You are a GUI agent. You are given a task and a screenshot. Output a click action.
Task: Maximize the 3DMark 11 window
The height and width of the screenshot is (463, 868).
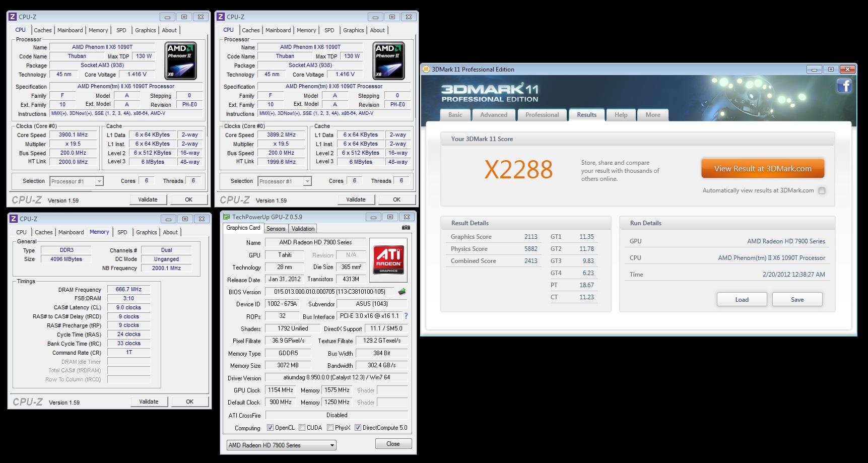click(831, 70)
